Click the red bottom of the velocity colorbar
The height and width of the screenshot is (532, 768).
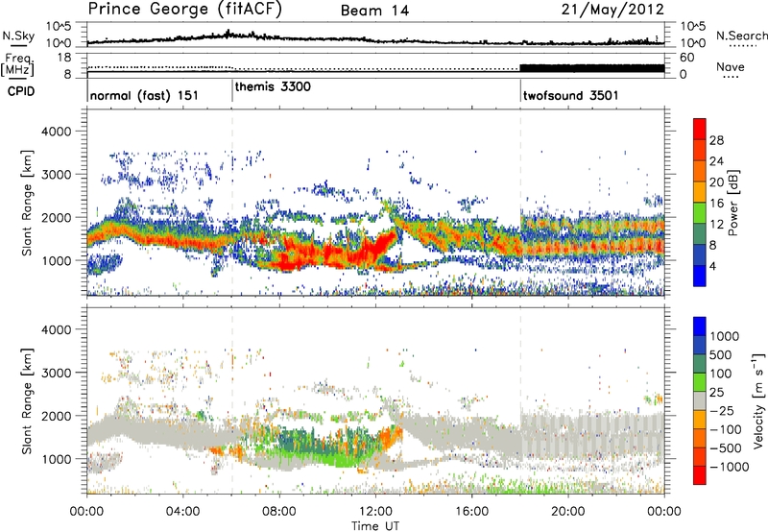tap(700, 475)
